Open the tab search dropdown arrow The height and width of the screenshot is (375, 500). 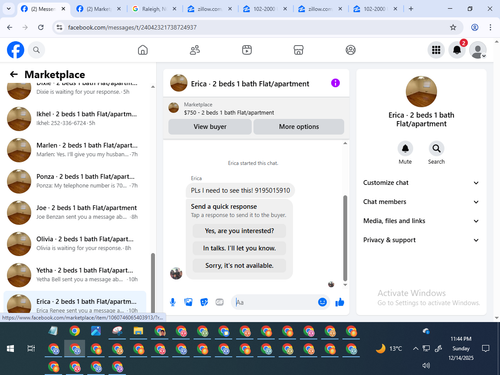9,9
